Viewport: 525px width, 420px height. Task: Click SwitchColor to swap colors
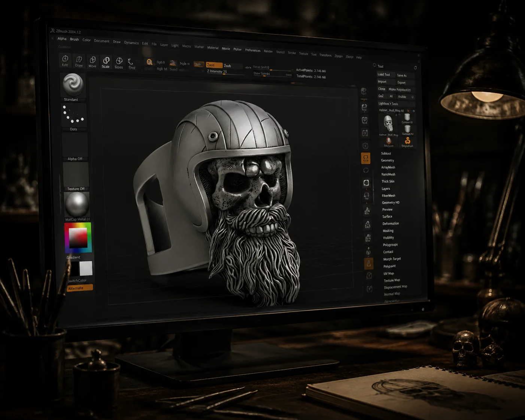tap(77, 280)
